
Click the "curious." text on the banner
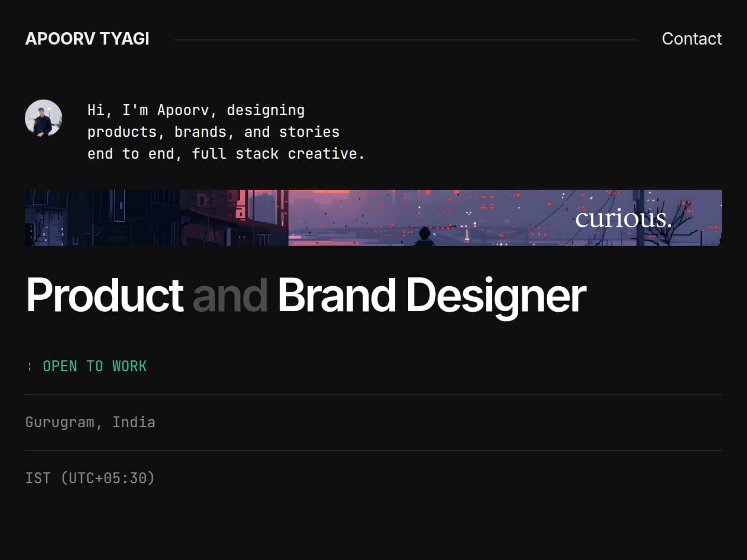(622, 218)
